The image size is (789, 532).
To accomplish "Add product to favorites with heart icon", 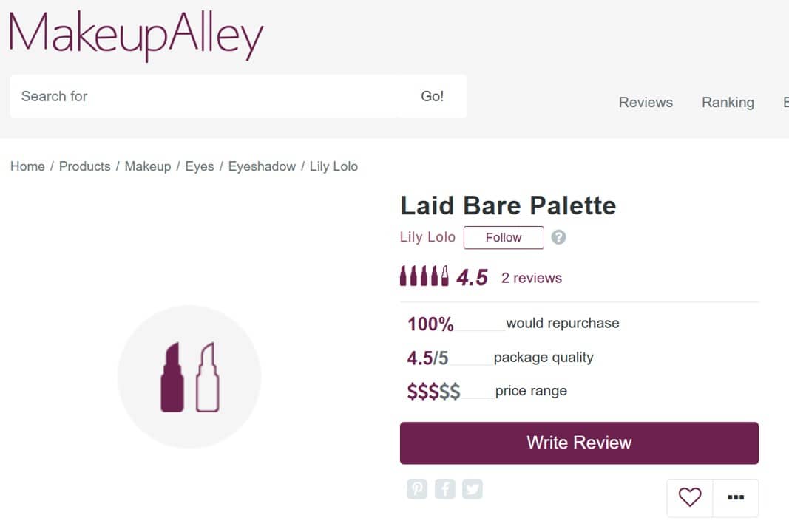I will 690,498.
